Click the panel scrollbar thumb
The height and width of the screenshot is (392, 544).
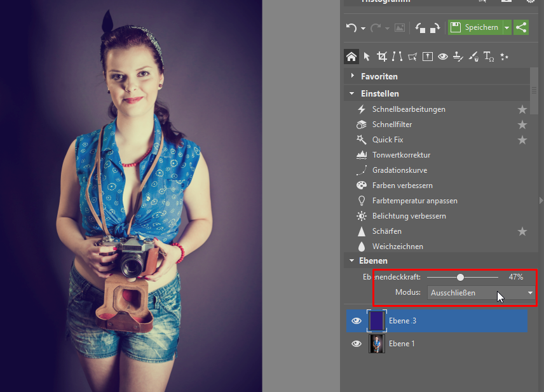click(534, 91)
